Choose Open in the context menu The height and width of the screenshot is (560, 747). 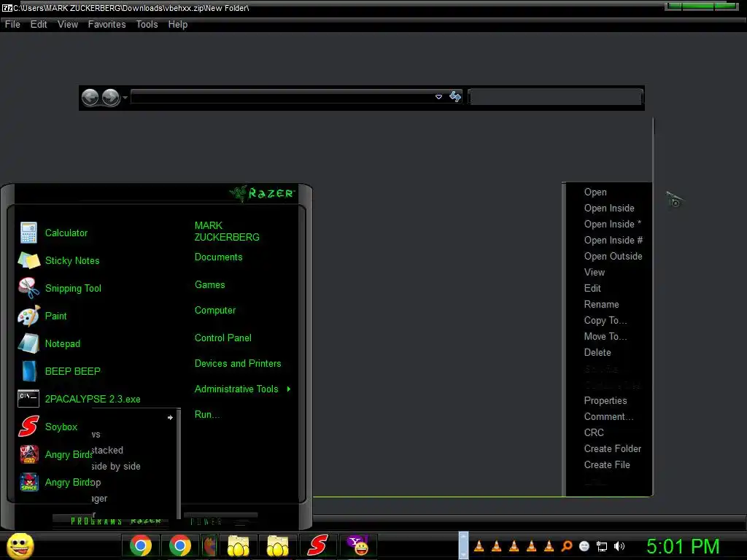coord(595,192)
